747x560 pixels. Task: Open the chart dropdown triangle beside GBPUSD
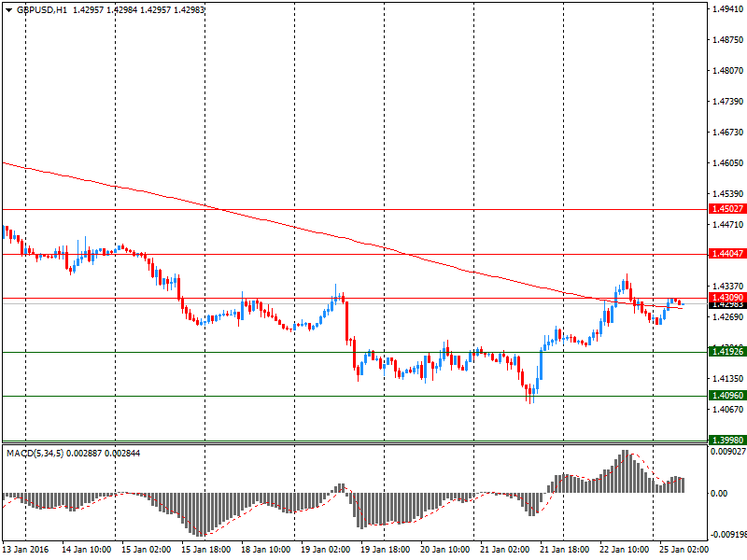(x=9, y=10)
